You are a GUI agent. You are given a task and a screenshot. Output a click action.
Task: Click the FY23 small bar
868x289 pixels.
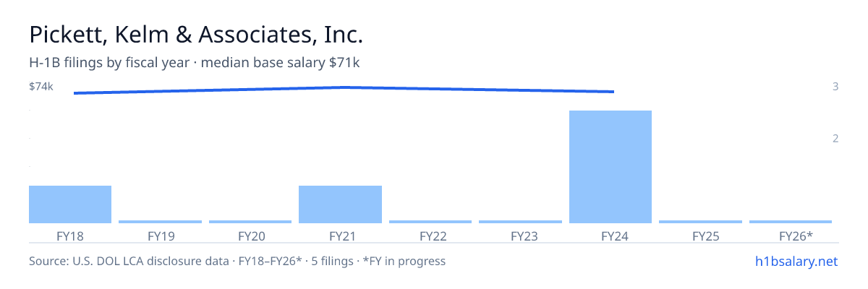tap(520, 222)
